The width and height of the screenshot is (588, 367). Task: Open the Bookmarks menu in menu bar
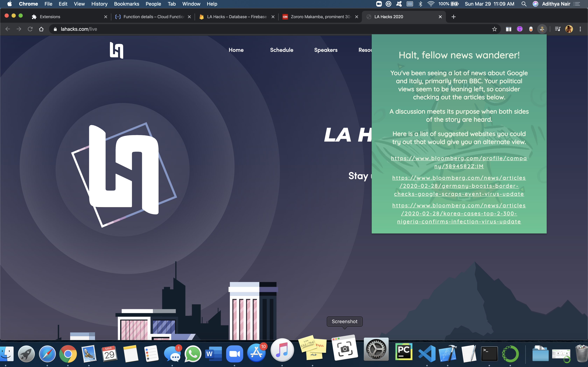click(x=126, y=4)
